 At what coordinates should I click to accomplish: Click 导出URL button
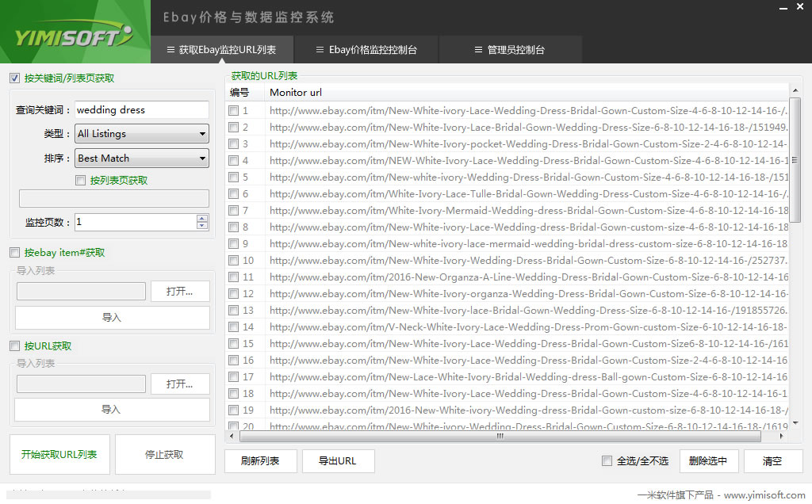tap(338, 460)
